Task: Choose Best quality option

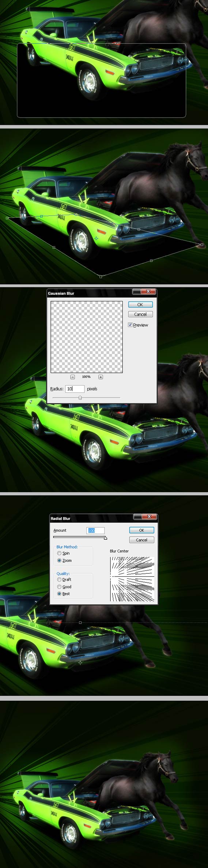Action: click(x=59, y=594)
